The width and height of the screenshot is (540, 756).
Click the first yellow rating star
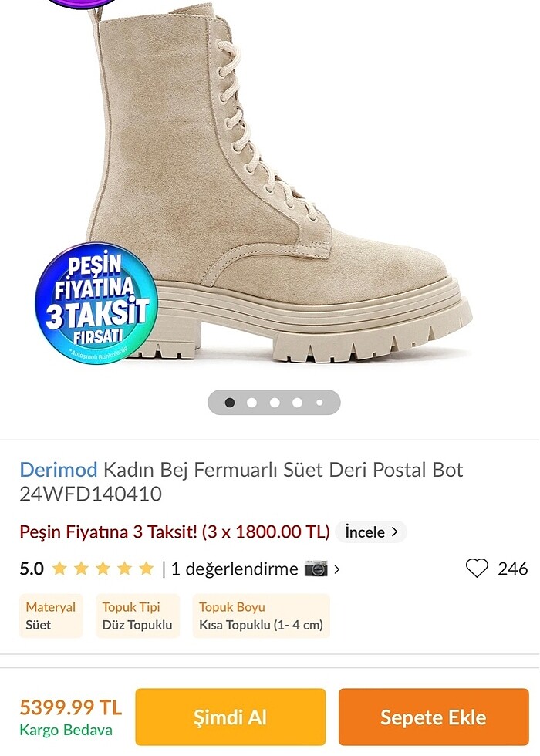point(59,569)
